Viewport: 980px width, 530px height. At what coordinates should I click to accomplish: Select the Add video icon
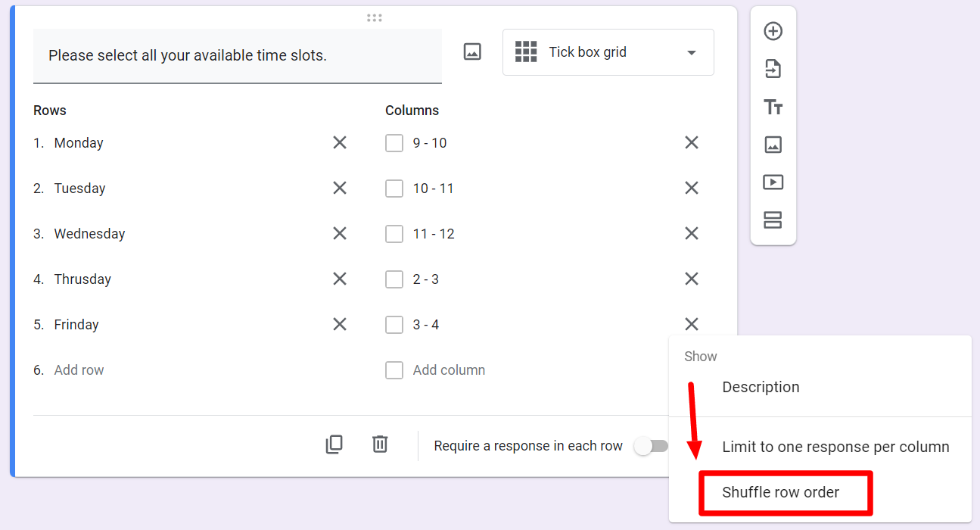(773, 182)
